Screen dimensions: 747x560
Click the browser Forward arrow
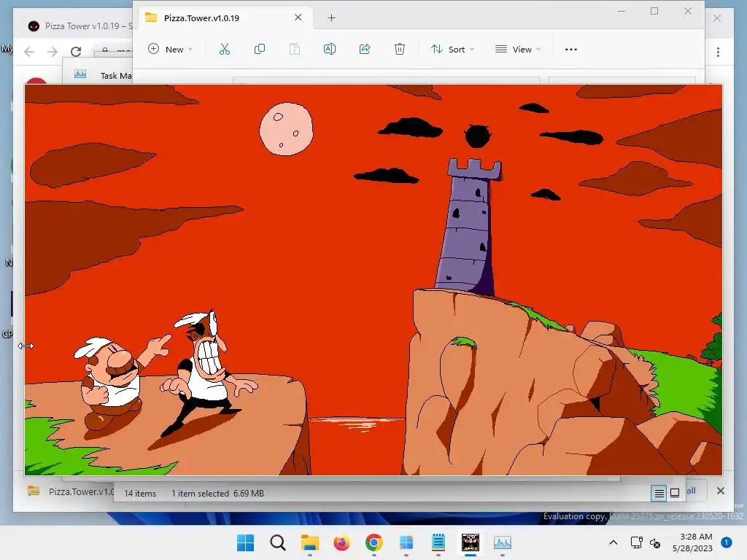53,52
